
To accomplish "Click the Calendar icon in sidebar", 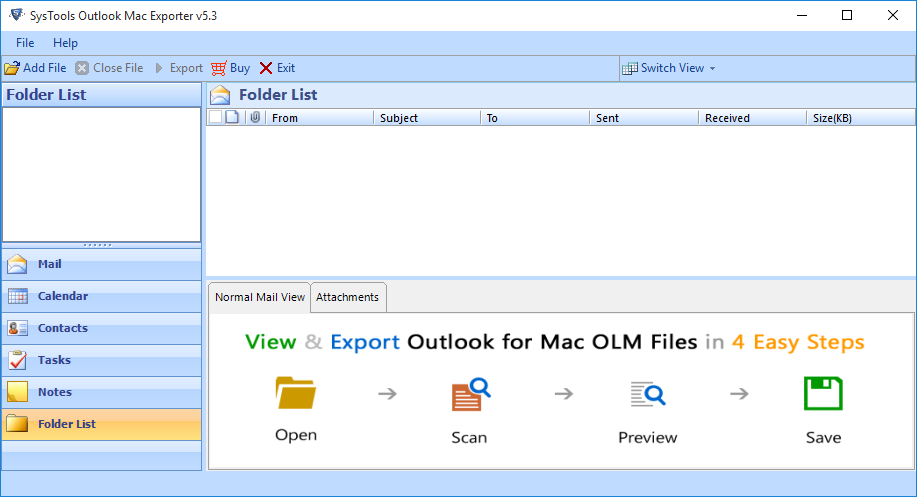I will 18,296.
